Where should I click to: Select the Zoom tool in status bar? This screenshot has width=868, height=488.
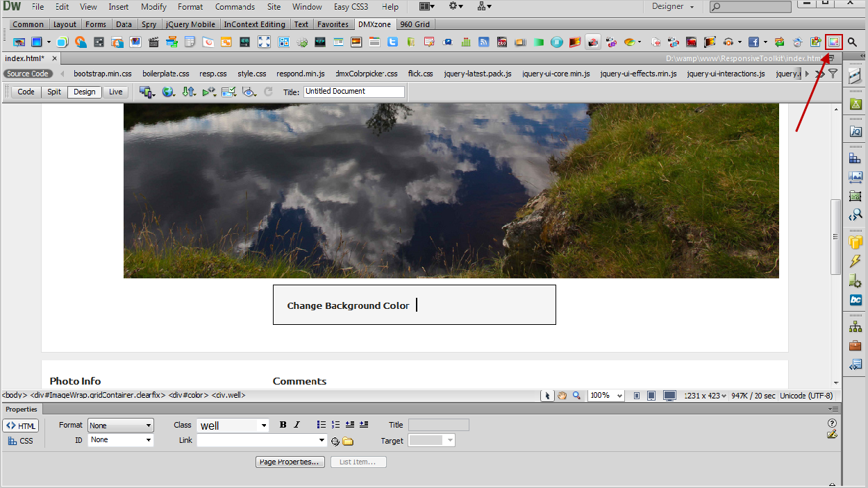[576, 396]
